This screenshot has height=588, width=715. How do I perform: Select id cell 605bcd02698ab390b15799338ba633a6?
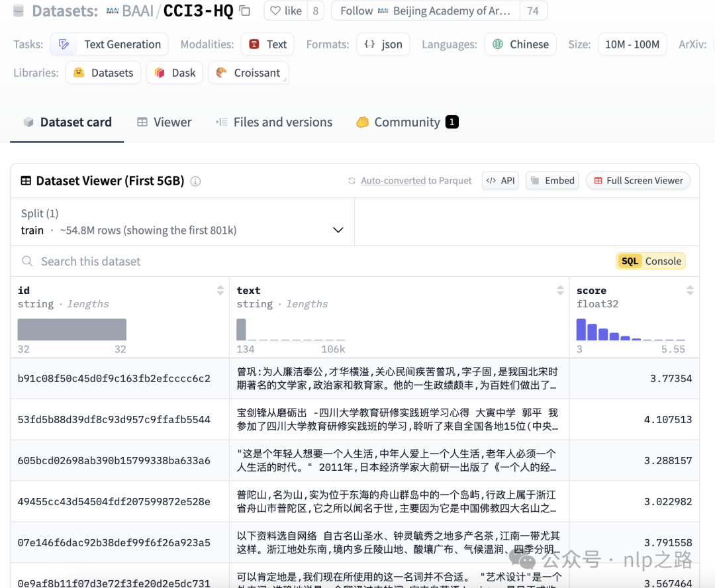pyautogui.click(x=114, y=461)
